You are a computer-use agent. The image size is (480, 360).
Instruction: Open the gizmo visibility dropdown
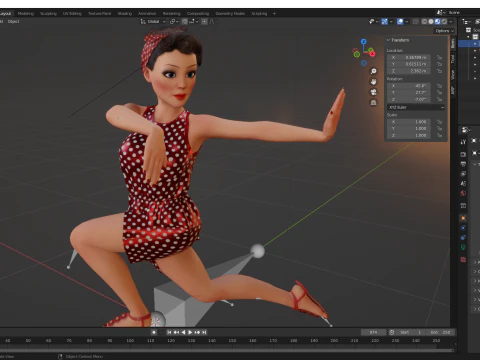tap(391, 21)
